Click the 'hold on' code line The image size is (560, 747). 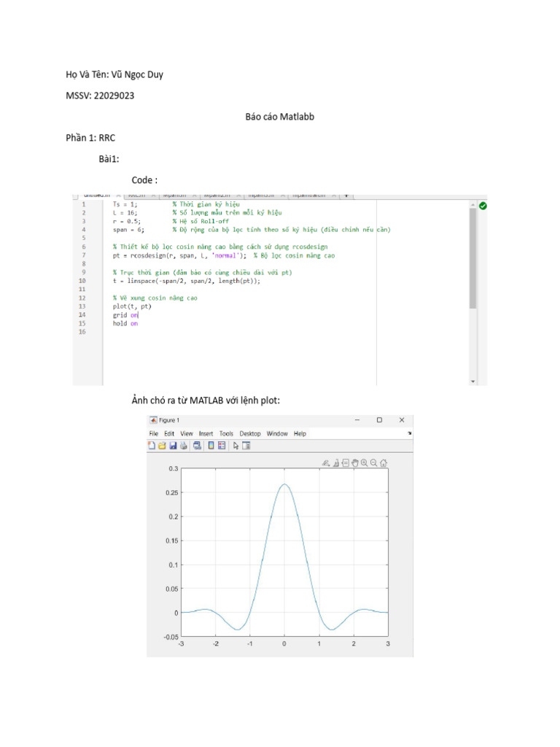(125, 323)
